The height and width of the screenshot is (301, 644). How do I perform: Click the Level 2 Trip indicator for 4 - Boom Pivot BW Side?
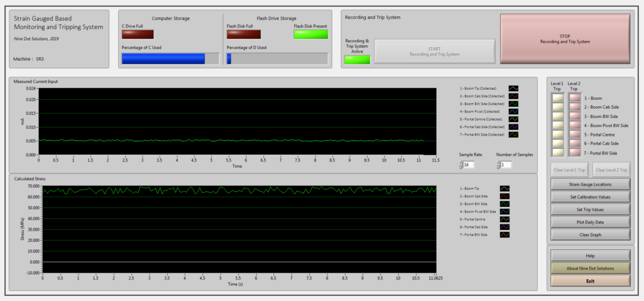pyautogui.click(x=575, y=125)
